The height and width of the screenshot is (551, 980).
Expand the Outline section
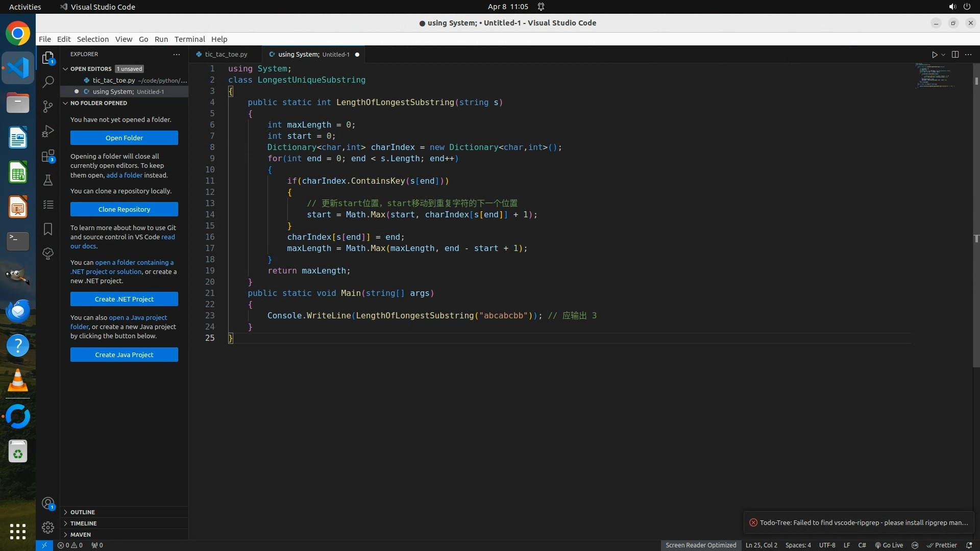click(x=83, y=512)
